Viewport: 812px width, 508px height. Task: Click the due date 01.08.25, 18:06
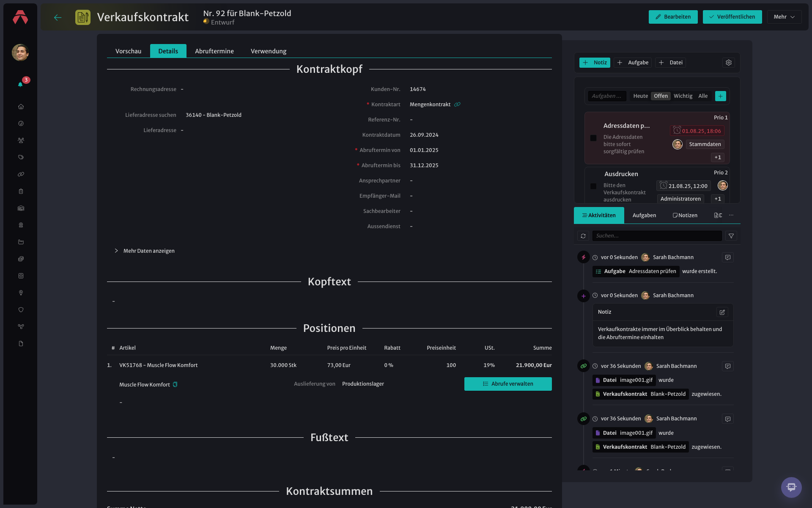coord(697,131)
